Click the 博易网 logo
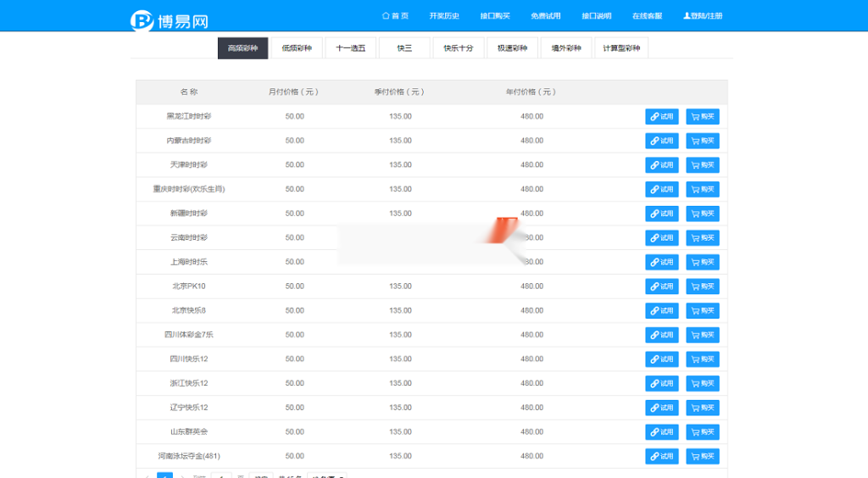 pyautogui.click(x=170, y=20)
